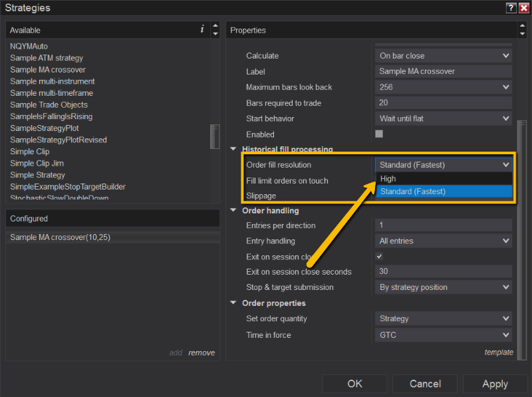Image resolution: width=532 pixels, height=397 pixels.
Task: Select Sample MA crossover in Available list
Action: tap(48, 70)
